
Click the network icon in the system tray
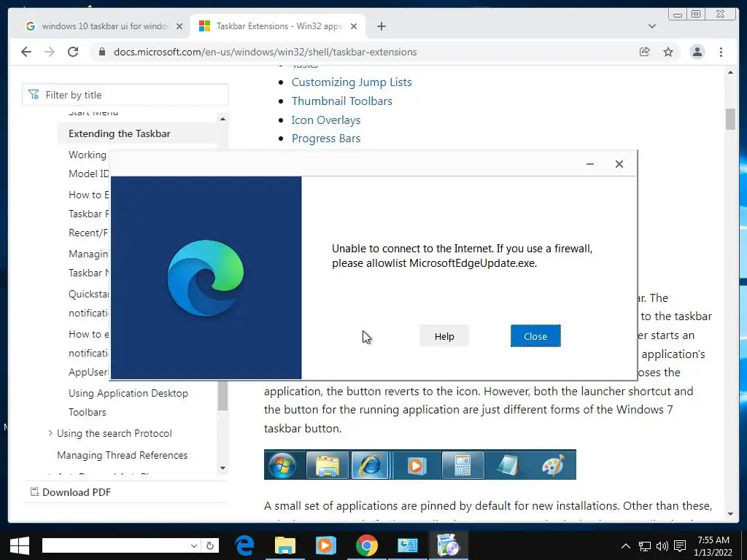pyautogui.click(x=645, y=546)
